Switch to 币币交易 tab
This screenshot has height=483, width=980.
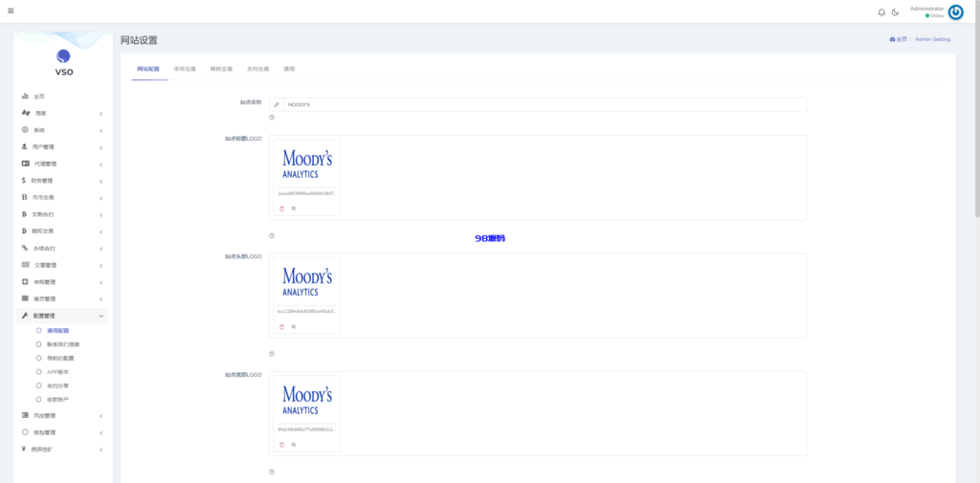[185, 69]
